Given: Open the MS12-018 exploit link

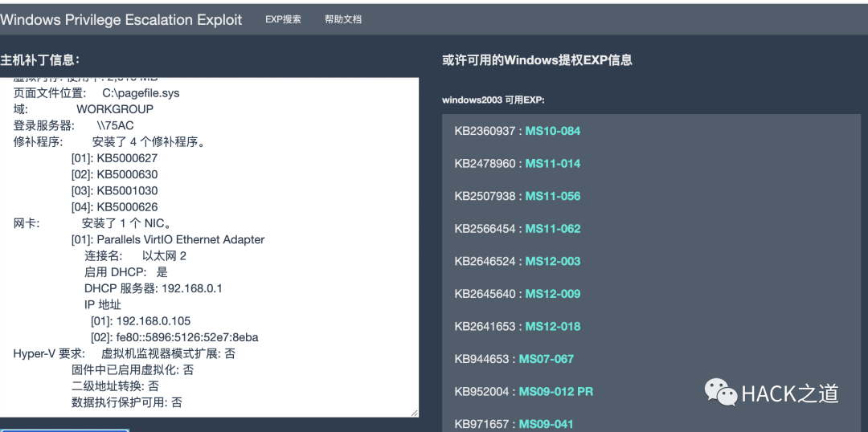Looking at the screenshot, I should click(552, 326).
